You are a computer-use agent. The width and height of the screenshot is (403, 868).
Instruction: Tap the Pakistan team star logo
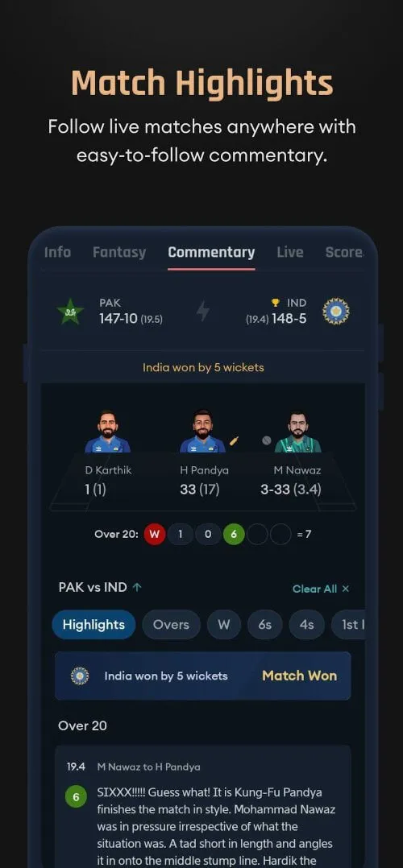(70, 311)
